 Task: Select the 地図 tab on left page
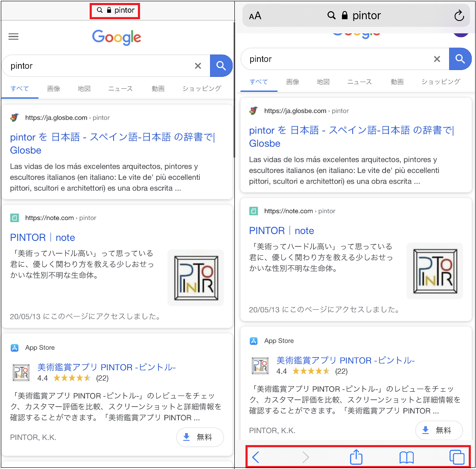click(84, 89)
